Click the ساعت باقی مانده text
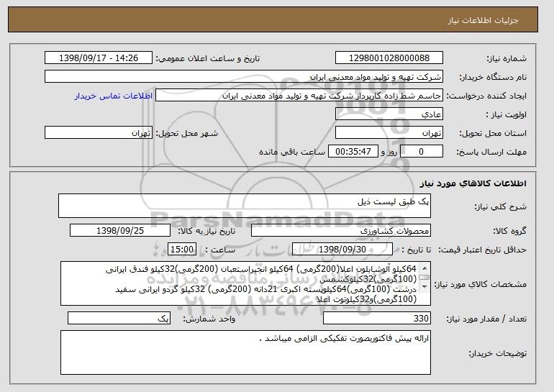 (292, 152)
